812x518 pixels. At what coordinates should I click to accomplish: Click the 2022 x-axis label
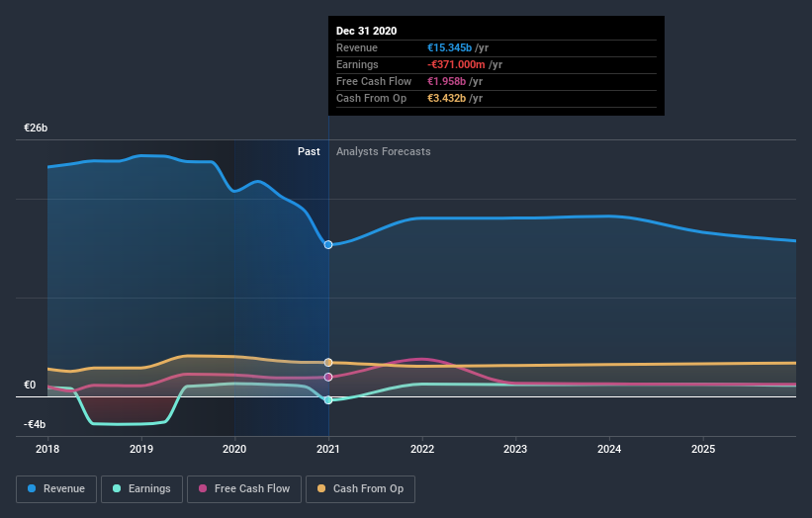click(422, 449)
